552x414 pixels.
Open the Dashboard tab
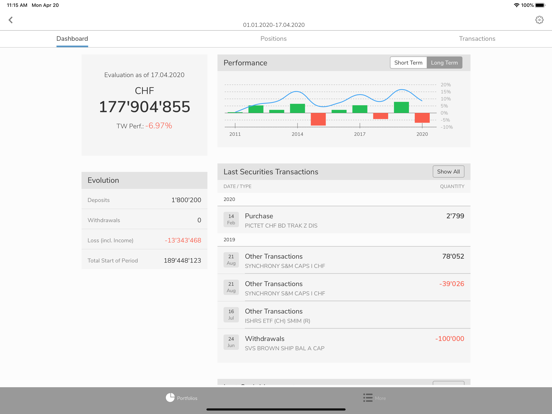(72, 39)
